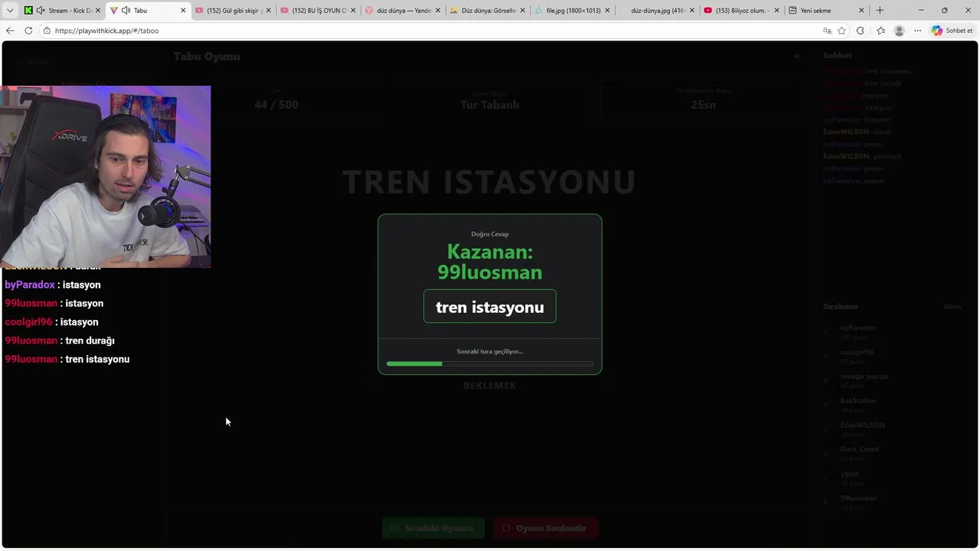Open the browser settings and more menu
The width and height of the screenshot is (980, 551).
coord(917,31)
